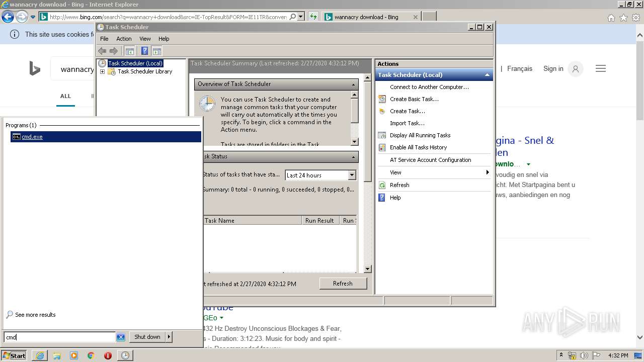644x362 pixels.
Task: Click the Task Name column header
Action: point(252,220)
